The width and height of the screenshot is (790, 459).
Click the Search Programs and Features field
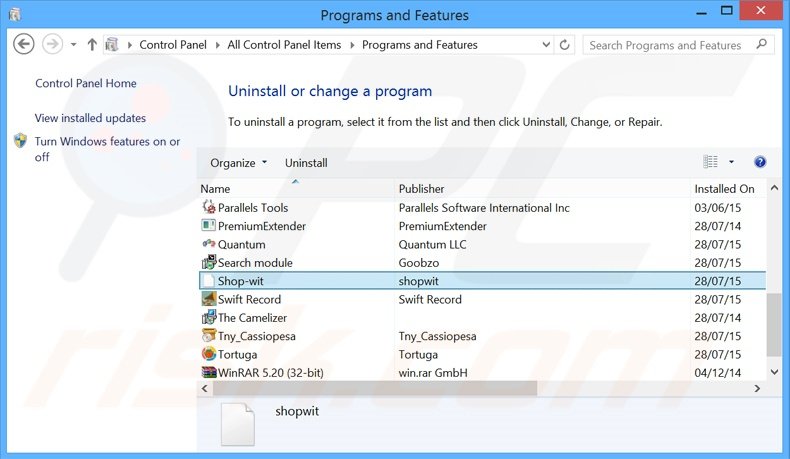[665, 45]
